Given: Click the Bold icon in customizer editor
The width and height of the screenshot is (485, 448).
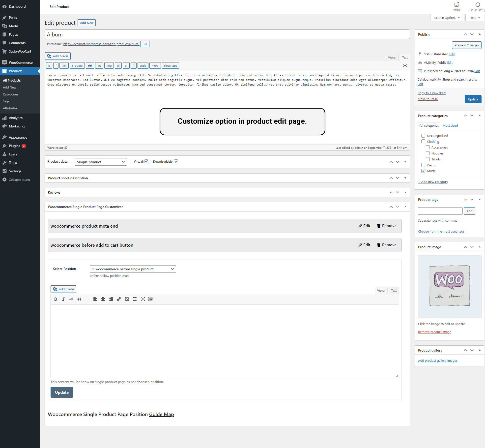Looking at the screenshot, I should tap(56, 299).
